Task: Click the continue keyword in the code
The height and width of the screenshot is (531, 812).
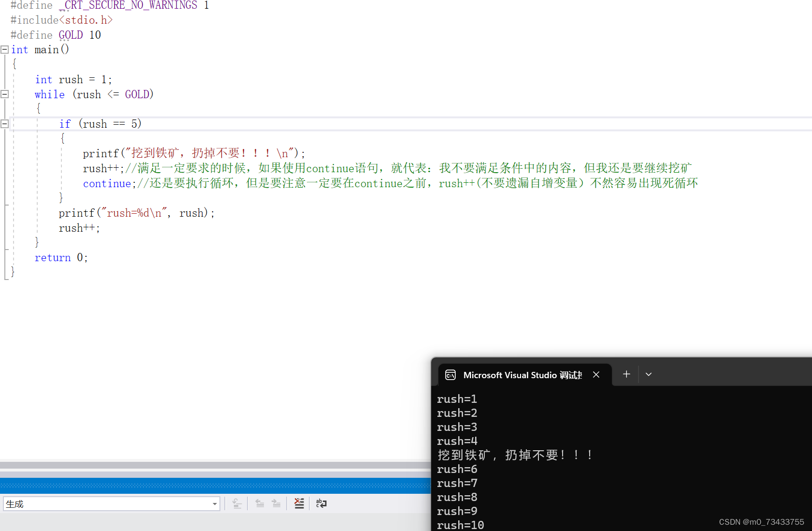Action: [x=107, y=183]
